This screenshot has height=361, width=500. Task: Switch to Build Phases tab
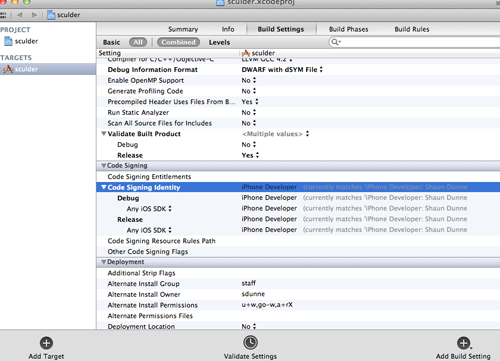click(349, 29)
